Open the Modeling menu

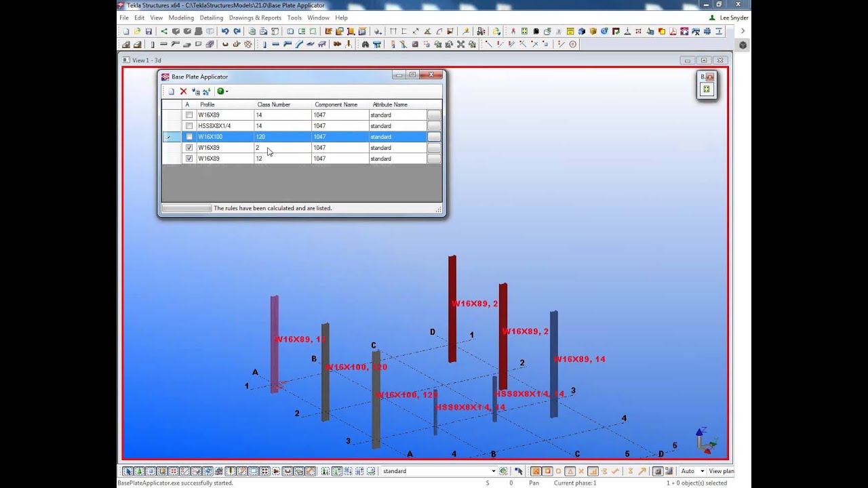(181, 18)
